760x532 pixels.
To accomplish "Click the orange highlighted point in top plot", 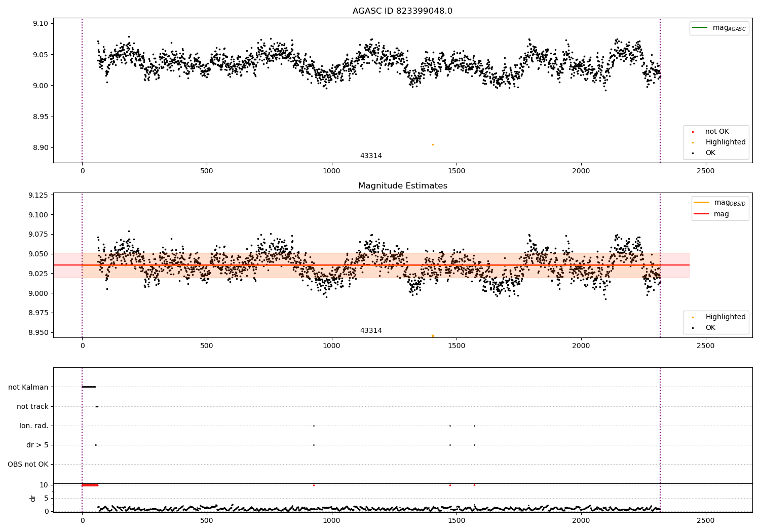I will (x=433, y=145).
